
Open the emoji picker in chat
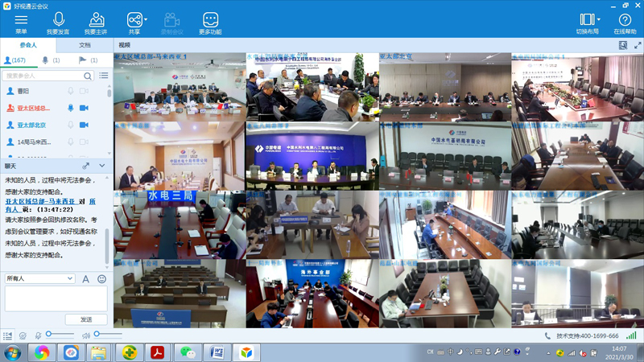(102, 279)
